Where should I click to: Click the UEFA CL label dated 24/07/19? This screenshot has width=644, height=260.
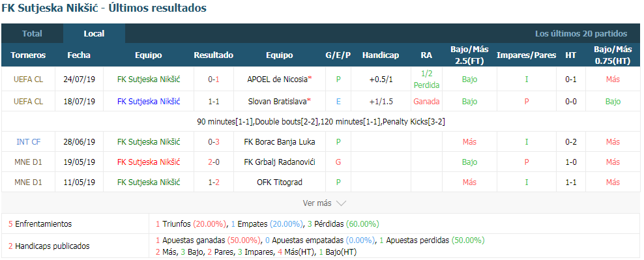[28, 79]
